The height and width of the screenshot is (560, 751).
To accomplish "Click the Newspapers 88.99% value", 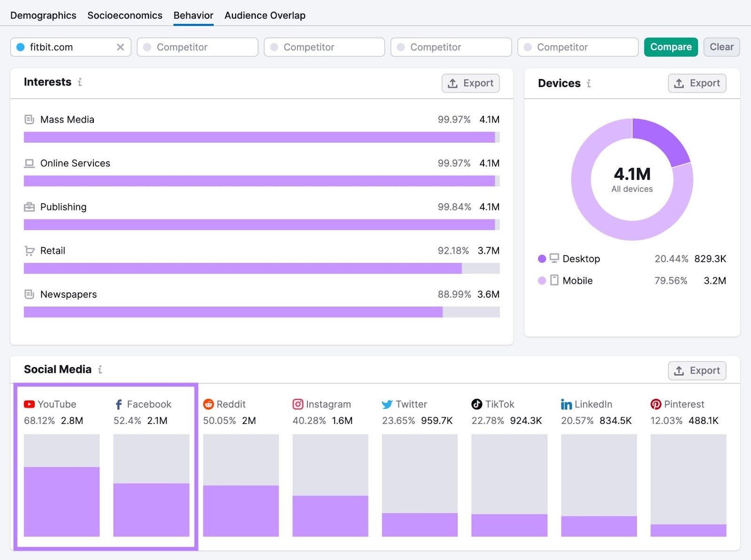I will point(454,294).
